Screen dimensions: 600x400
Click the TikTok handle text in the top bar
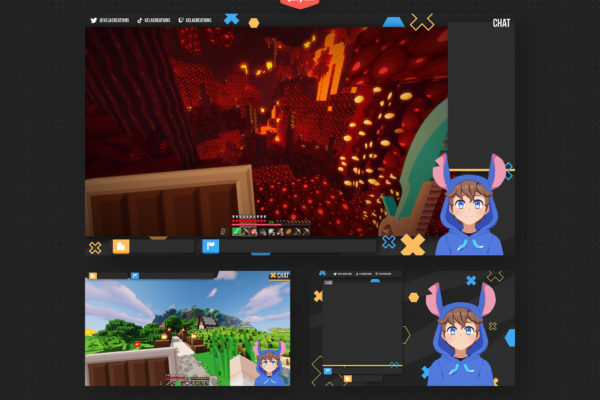[x=157, y=20]
